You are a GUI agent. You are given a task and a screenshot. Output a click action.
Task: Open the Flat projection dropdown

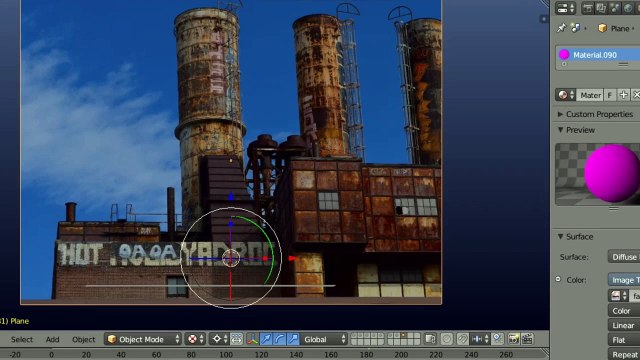[x=624, y=340]
